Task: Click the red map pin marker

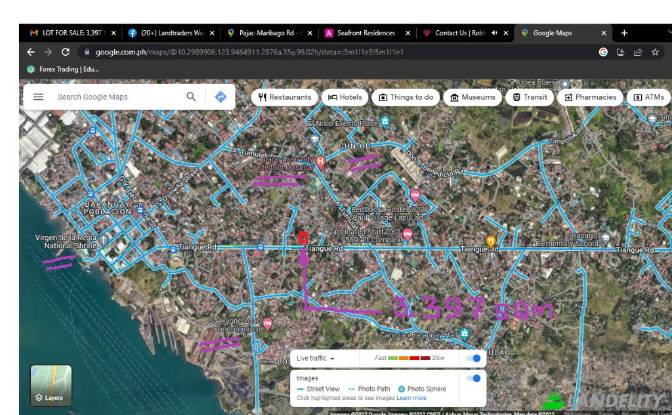Action: click(x=304, y=238)
